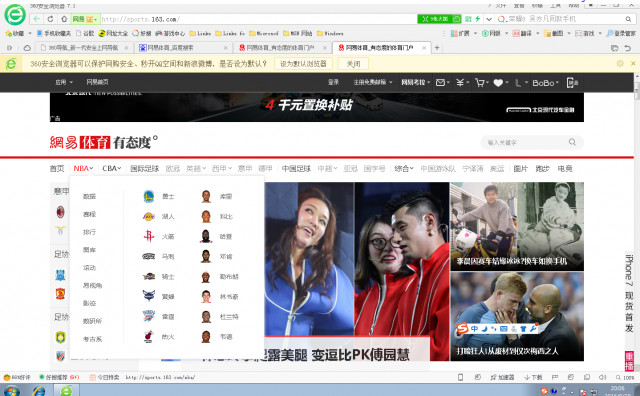640x396 pixels.
Task: Click the site keyword search input field
Action: [527, 142]
